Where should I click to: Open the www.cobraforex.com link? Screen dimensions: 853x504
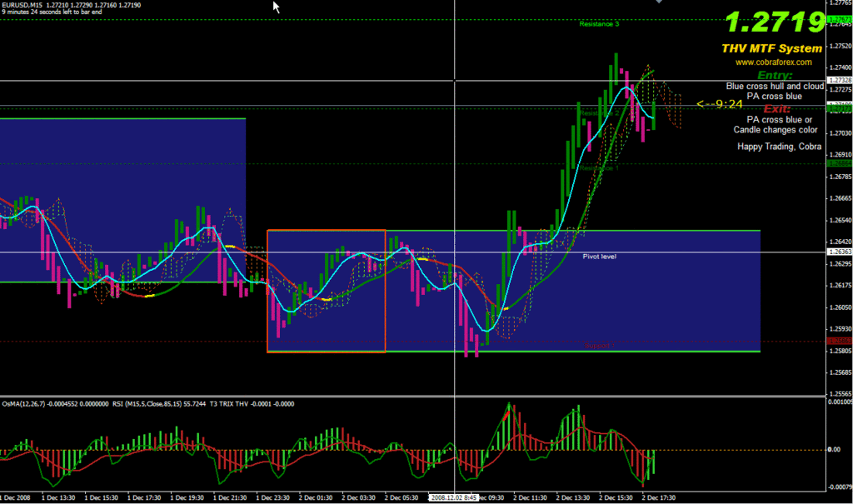point(774,62)
